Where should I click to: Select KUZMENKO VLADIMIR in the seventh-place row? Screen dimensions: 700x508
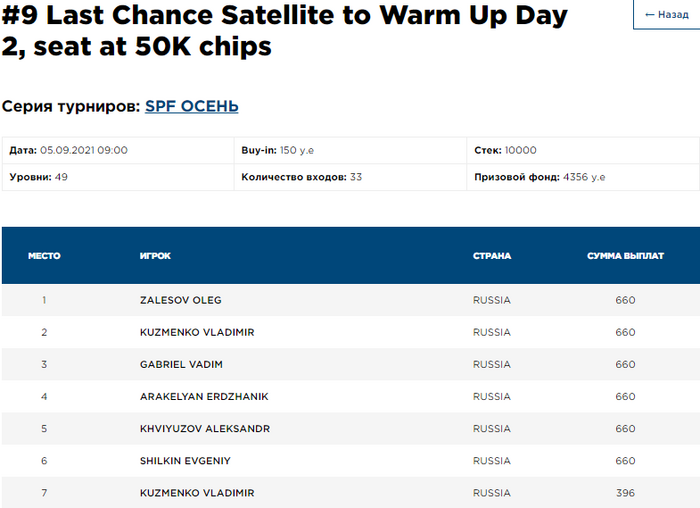pos(197,493)
